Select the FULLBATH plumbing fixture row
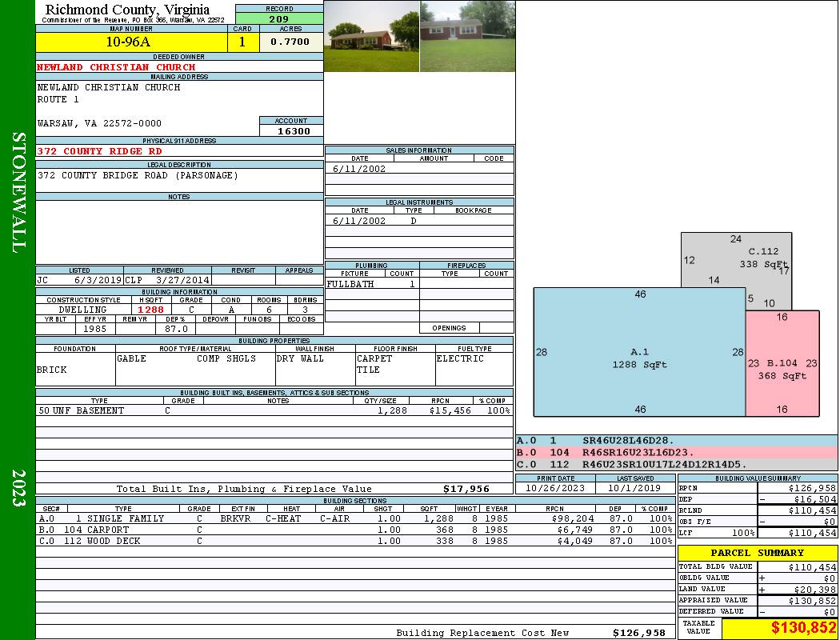This screenshot has width=840, height=640. [371, 284]
